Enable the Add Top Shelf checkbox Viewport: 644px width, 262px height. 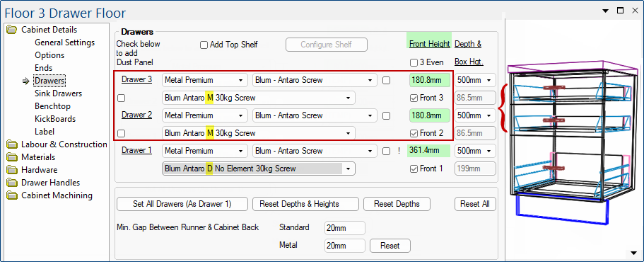(x=204, y=45)
